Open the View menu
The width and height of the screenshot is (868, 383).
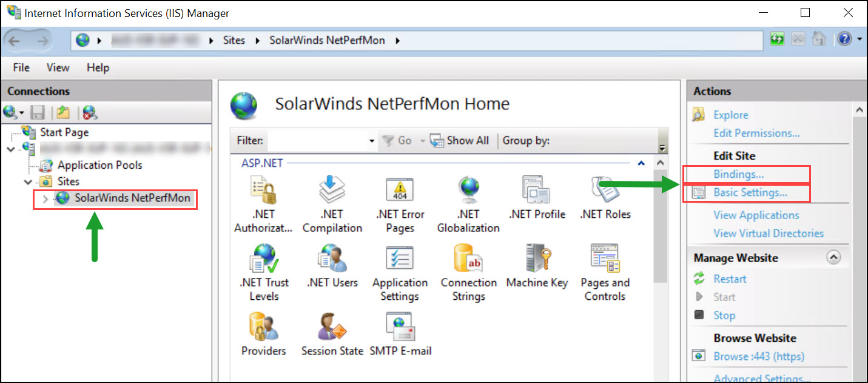click(x=58, y=67)
